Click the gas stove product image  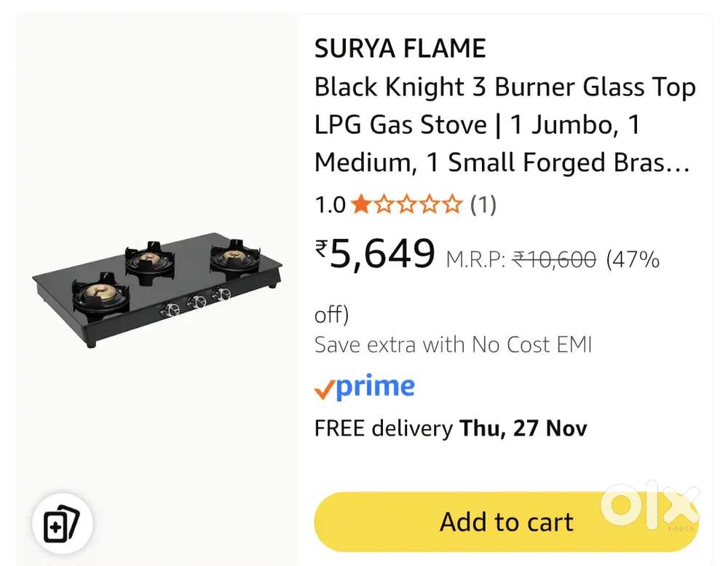point(155,283)
